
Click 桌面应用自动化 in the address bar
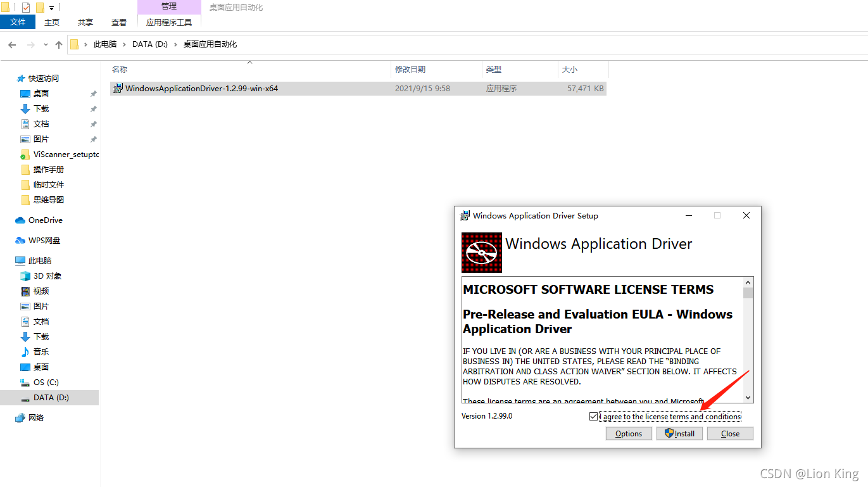coord(210,44)
